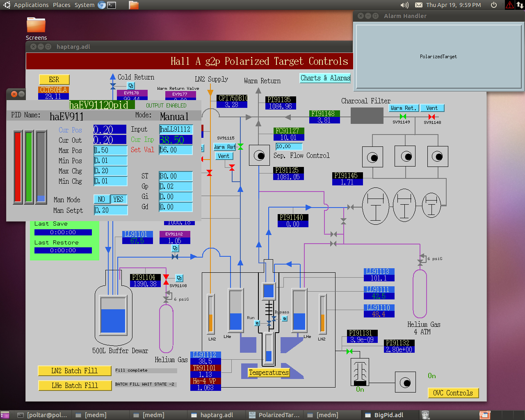Click the ST value field
Viewport: 525px width, 420px height.
pos(176,176)
